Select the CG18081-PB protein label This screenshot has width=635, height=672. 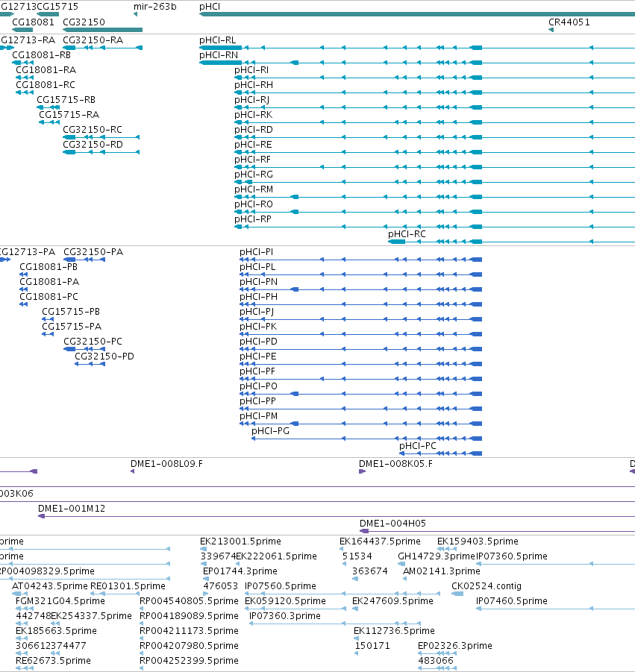tap(49, 267)
